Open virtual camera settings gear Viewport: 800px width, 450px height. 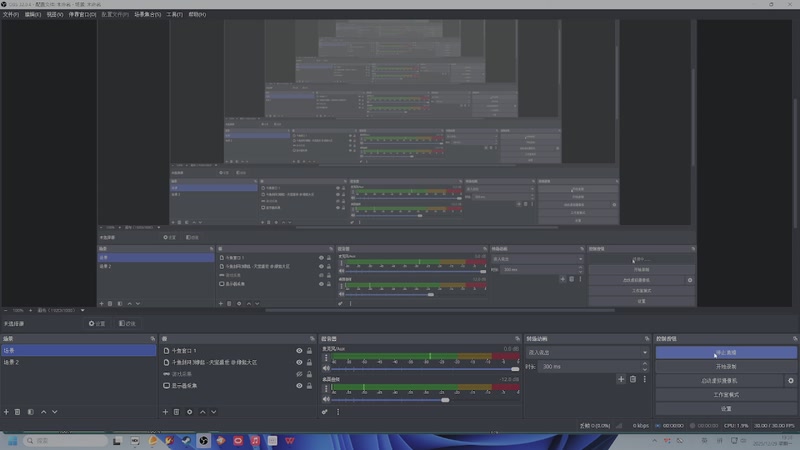tap(790, 381)
